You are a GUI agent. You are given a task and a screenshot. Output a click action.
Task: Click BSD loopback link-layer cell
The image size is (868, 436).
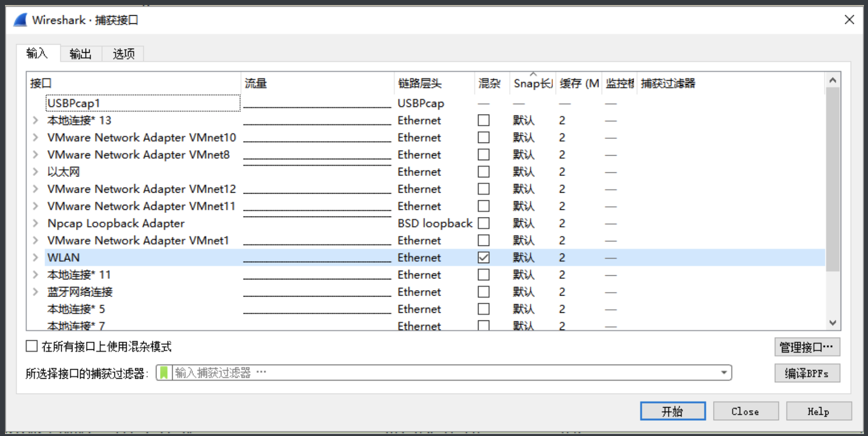435,224
